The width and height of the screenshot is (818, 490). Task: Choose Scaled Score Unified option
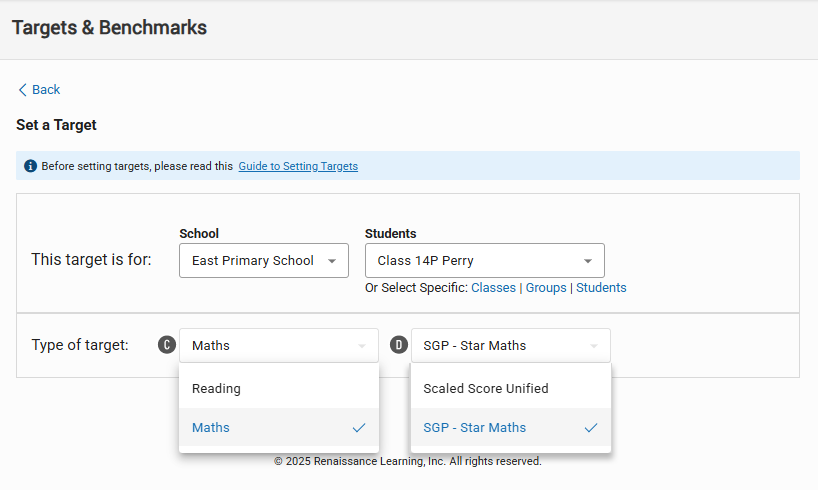pyautogui.click(x=511, y=389)
